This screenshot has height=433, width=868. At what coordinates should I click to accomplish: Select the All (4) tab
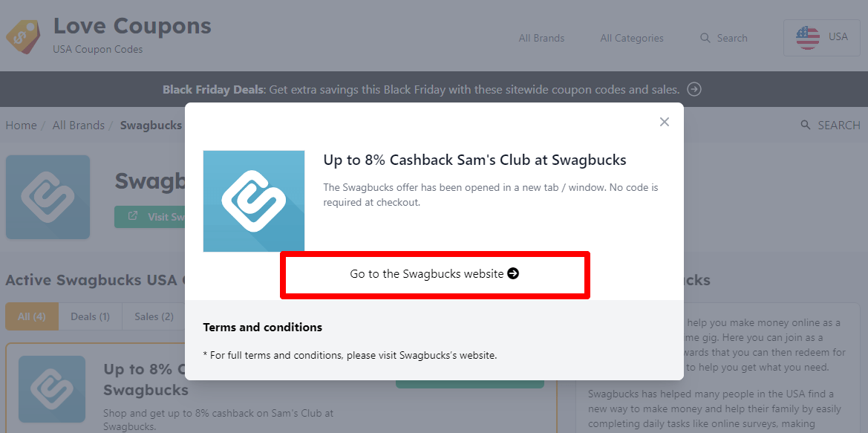click(32, 316)
